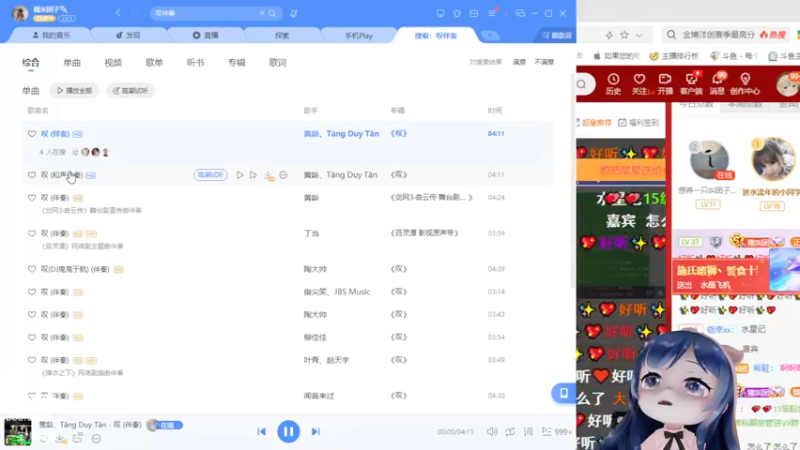
Task: Click the song title 叹(DJ鬼鬼于航) (伴奏)
Action: (x=75, y=269)
